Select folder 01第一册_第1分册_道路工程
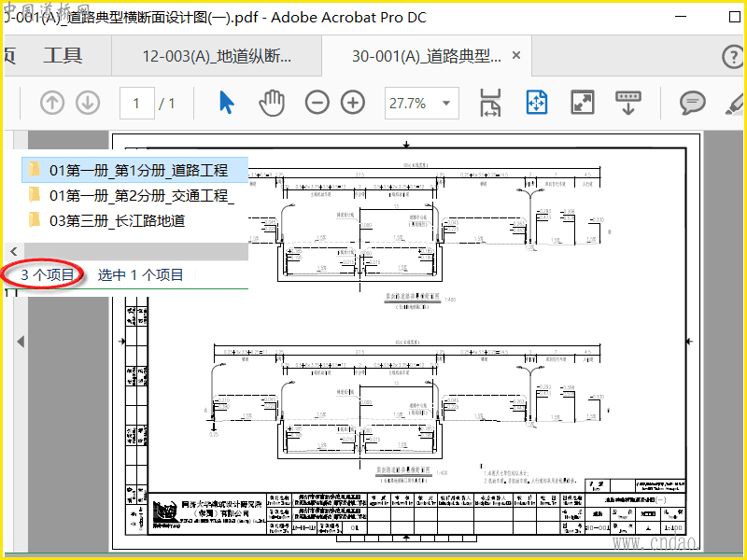 click(x=134, y=170)
